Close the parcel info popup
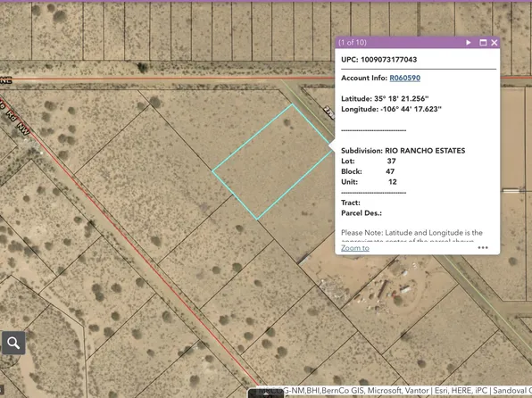Viewport: 532px width, 398px height. pos(494,43)
